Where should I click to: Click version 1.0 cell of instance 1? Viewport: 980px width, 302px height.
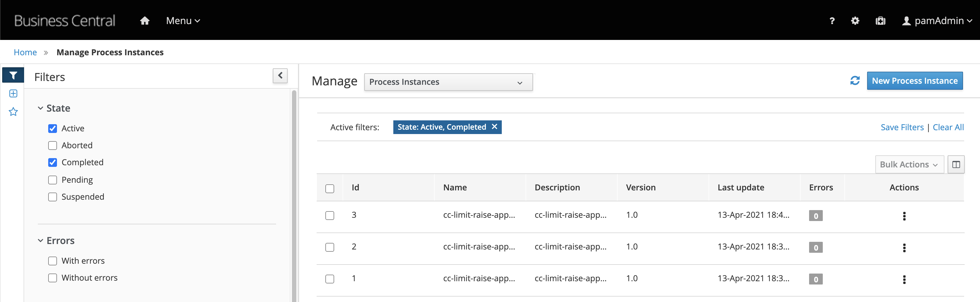632,278
